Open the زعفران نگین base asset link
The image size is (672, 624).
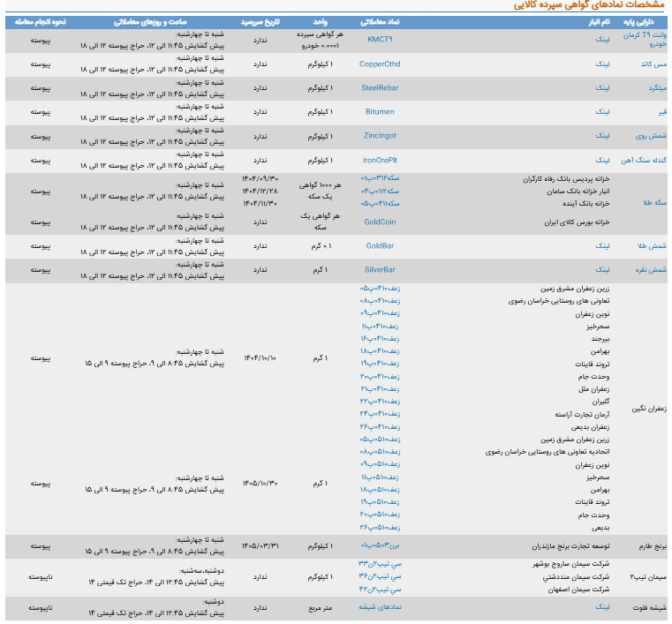[649, 409]
